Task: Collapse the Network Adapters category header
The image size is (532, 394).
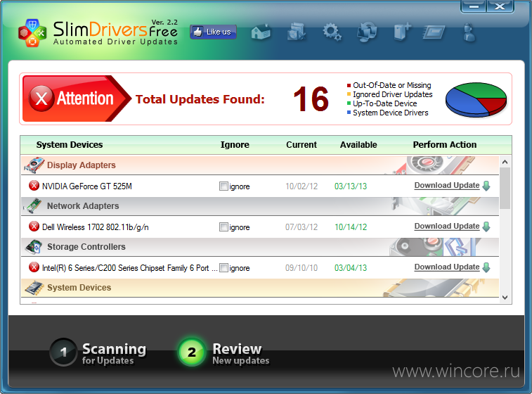Action: coord(82,206)
